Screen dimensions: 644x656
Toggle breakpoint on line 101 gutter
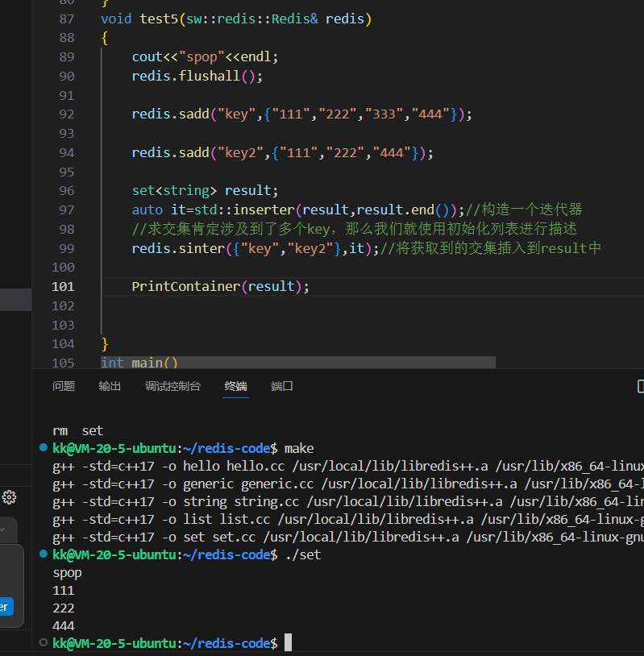(x=42, y=286)
